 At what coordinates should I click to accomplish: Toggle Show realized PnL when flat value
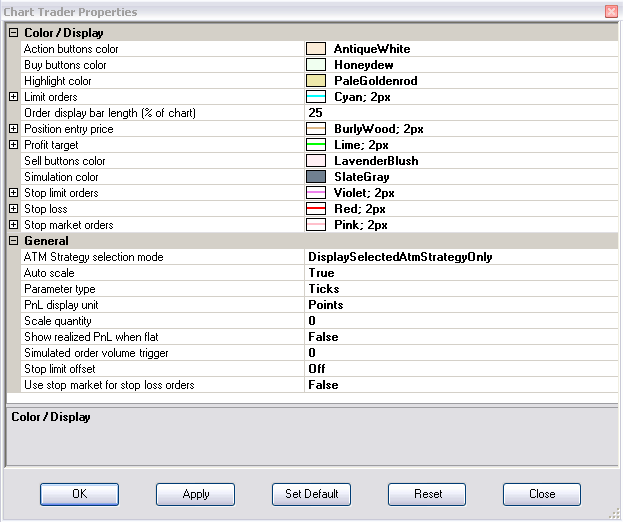[461, 337]
